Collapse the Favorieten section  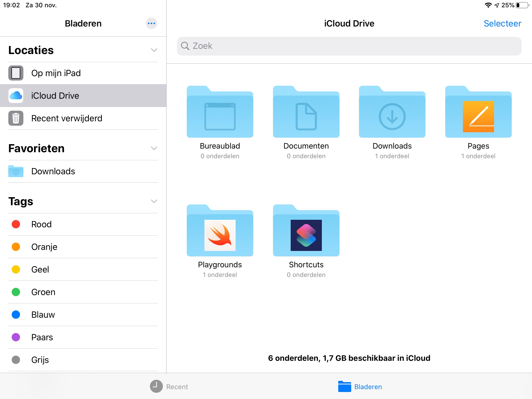pos(154,148)
